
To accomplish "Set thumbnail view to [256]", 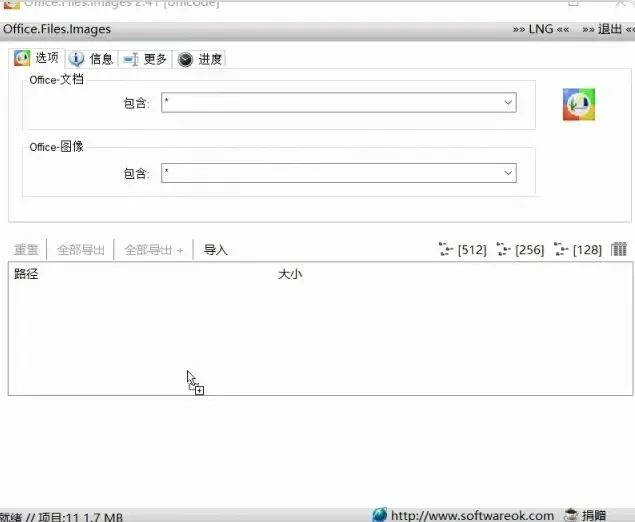I will 520,249.
